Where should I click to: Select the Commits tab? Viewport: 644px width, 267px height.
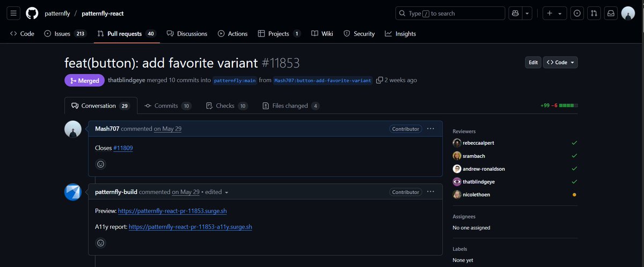167,106
